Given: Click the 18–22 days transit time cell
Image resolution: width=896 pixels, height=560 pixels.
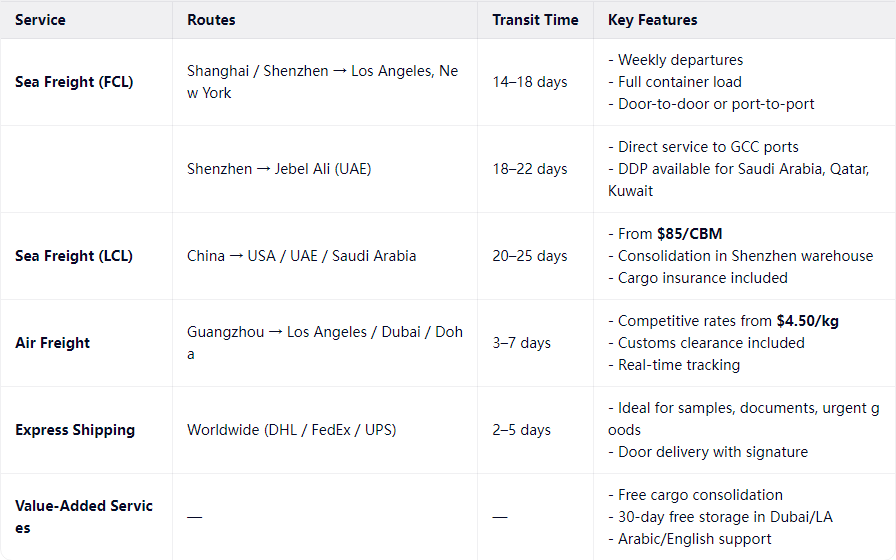Looking at the screenshot, I should point(530,169).
